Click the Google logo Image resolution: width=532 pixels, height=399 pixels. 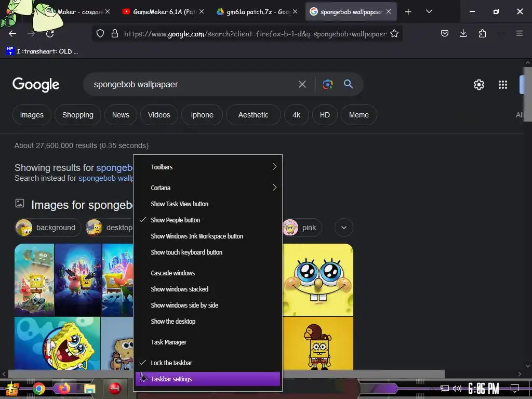point(36,85)
